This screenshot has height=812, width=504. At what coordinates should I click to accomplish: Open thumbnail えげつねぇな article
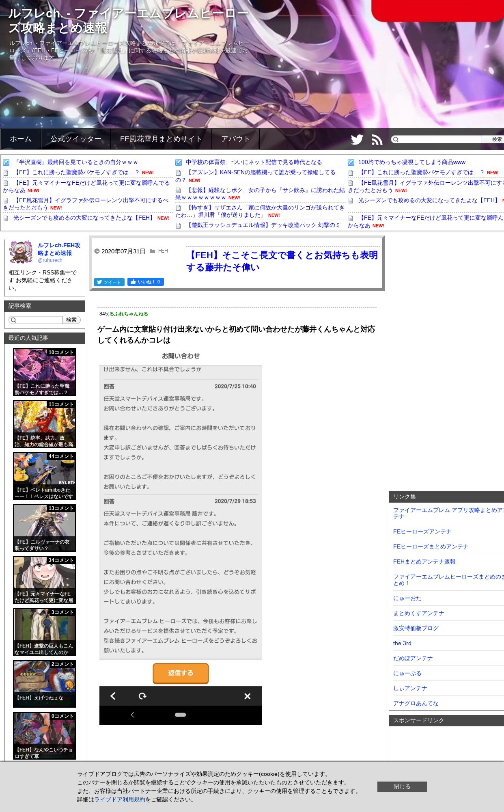coord(45,684)
